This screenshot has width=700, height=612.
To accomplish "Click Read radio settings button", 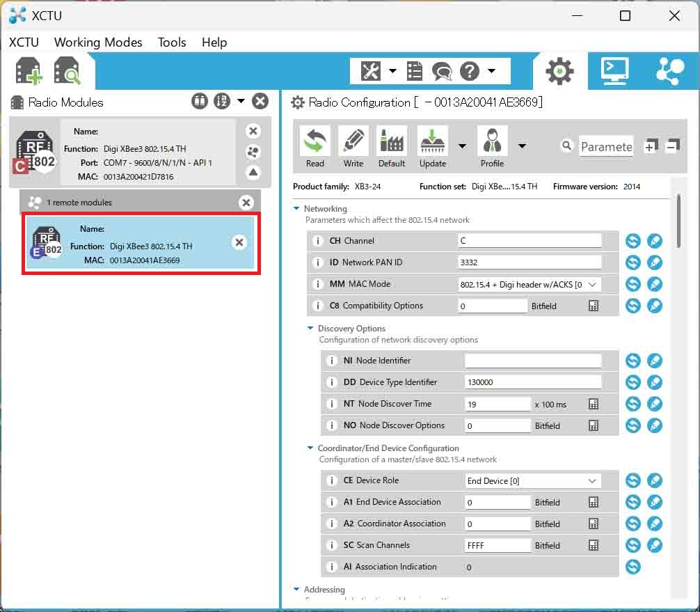I will [x=315, y=147].
